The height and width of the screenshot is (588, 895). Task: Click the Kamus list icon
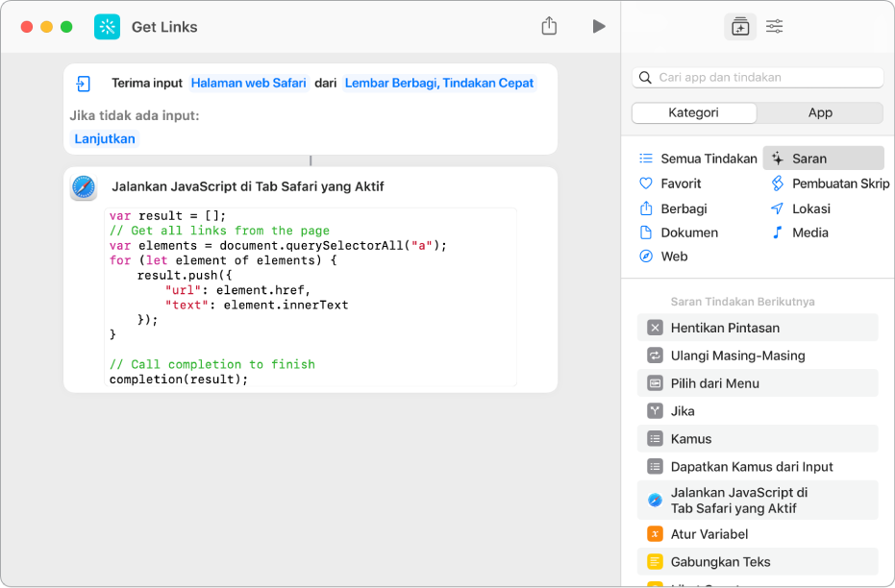pyautogui.click(x=655, y=439)
